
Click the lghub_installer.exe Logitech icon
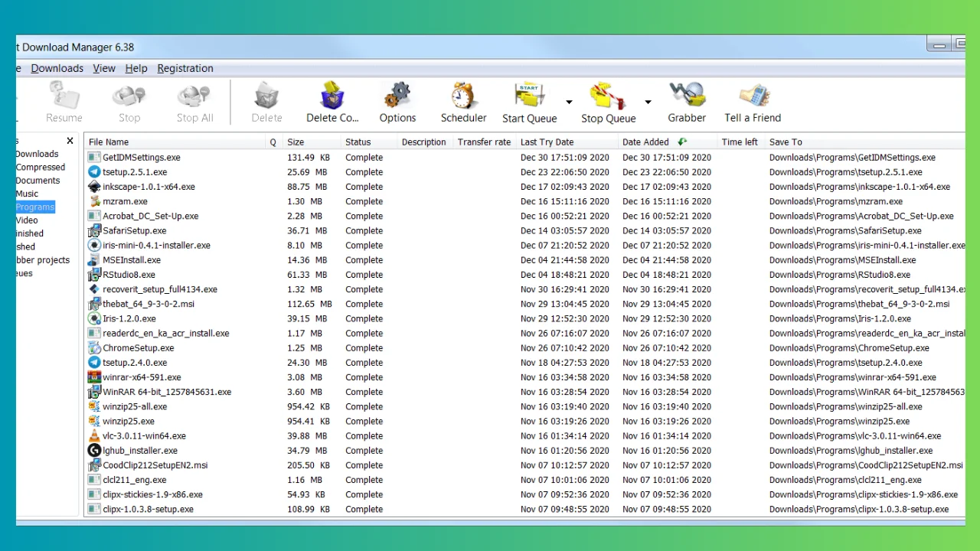click(94, 450)
